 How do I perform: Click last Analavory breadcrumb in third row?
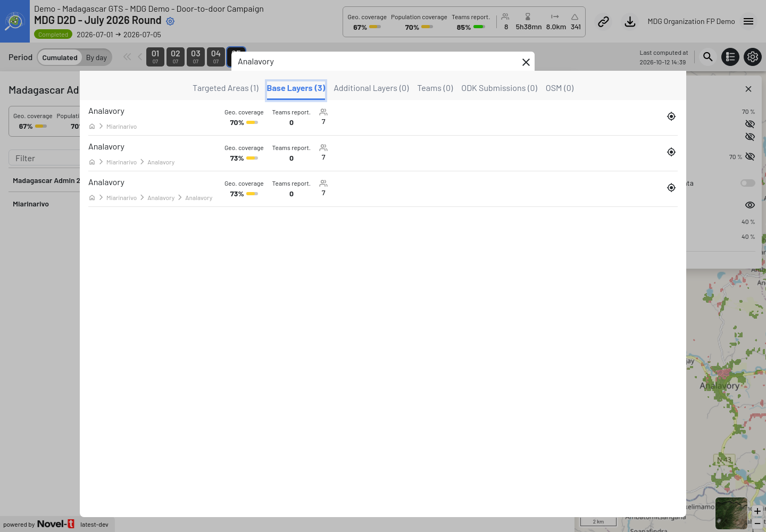199,198
